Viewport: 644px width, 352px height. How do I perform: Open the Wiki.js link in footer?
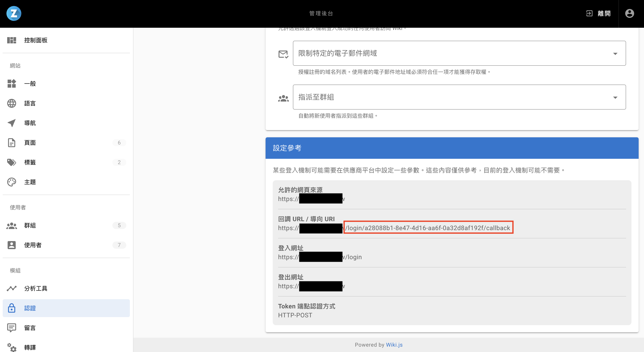(394, 345)
